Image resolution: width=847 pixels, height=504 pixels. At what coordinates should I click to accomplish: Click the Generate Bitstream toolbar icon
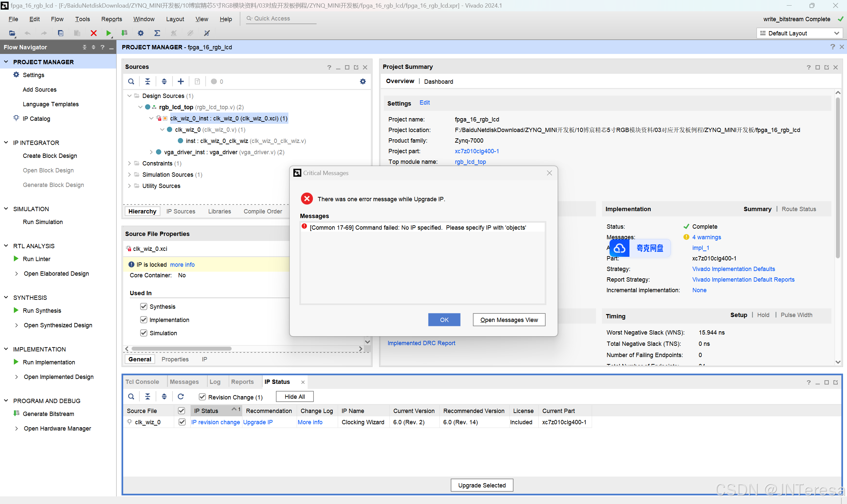tap(125, 33)
